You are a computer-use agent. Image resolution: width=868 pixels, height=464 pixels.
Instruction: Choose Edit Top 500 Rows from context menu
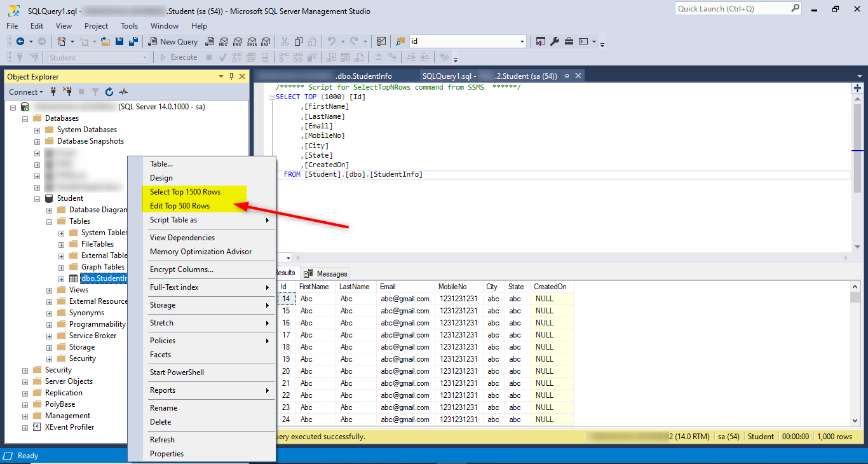180,206
